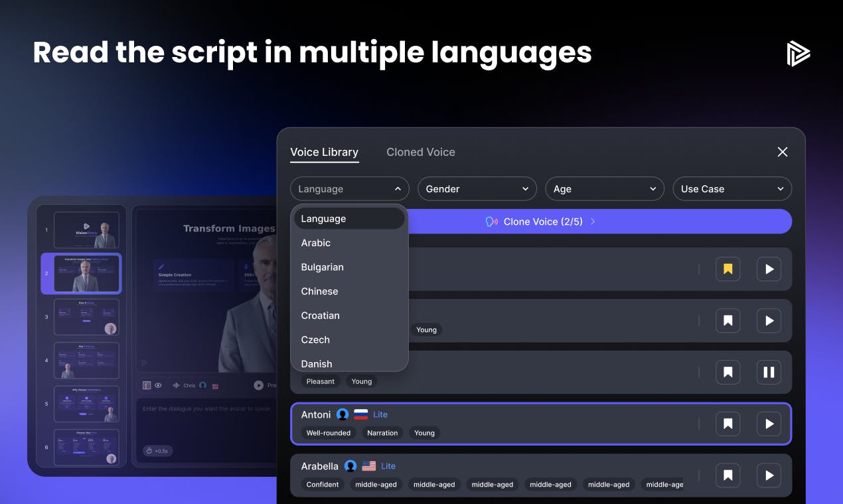Open the Gender filter dropdown
The image size is (843, 504).
(x=477, y=189)
